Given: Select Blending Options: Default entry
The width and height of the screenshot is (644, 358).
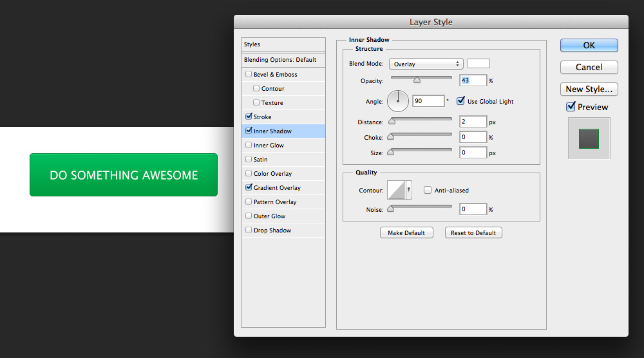Looking at the screenshot, I should click(280, 60).
